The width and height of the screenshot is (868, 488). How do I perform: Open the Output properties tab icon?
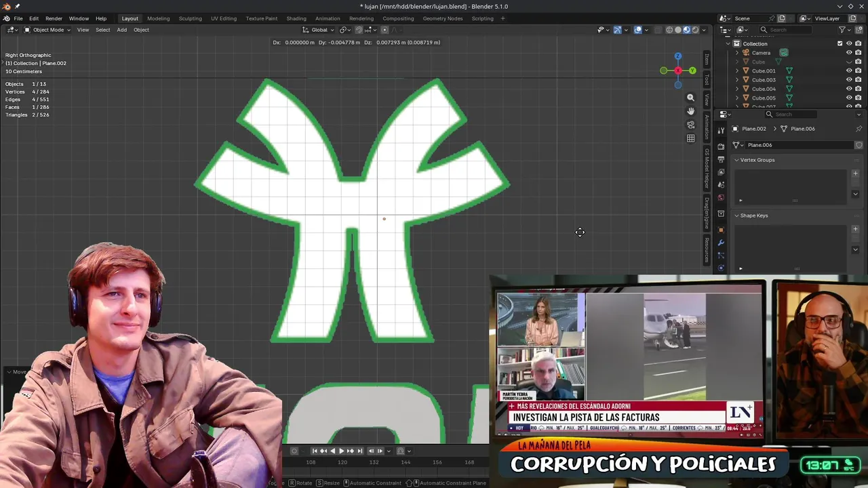coord(721,159)
